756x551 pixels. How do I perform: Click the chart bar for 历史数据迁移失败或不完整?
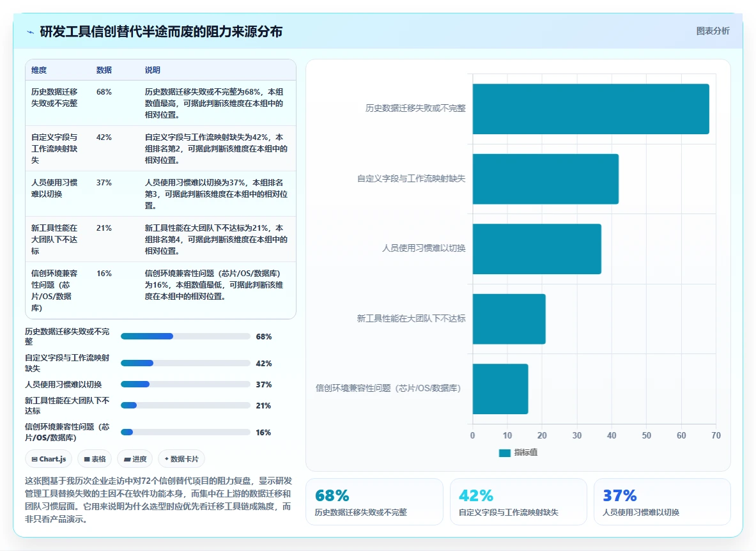coord(590,109)
